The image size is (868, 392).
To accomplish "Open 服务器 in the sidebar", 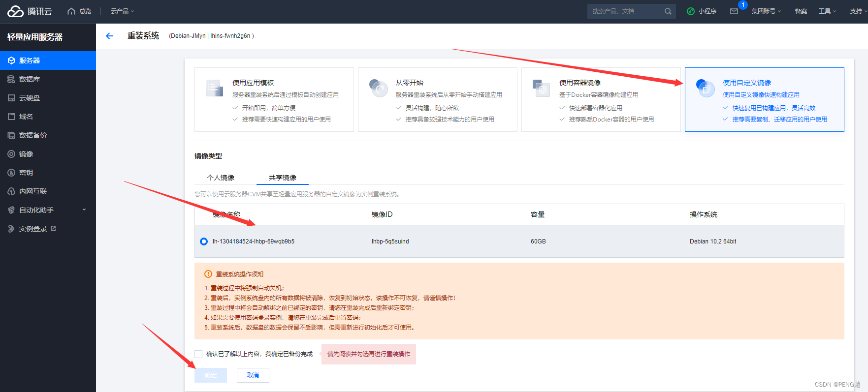I will pos(48,60).
